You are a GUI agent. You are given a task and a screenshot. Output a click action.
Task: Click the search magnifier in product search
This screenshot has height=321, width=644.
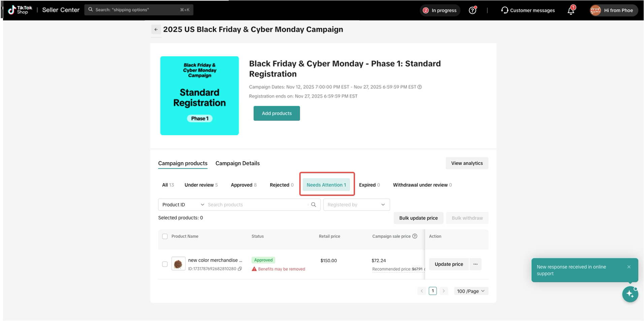[x=314, y=205]
